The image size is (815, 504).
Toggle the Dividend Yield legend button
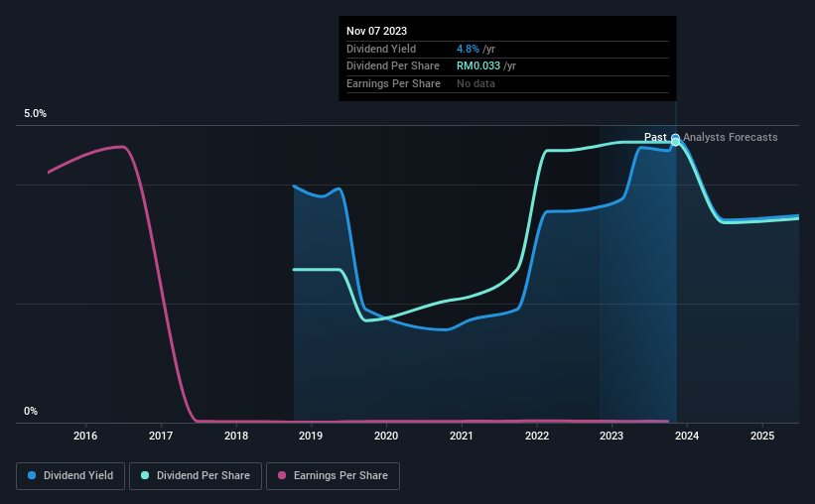[x=70, y=476]
